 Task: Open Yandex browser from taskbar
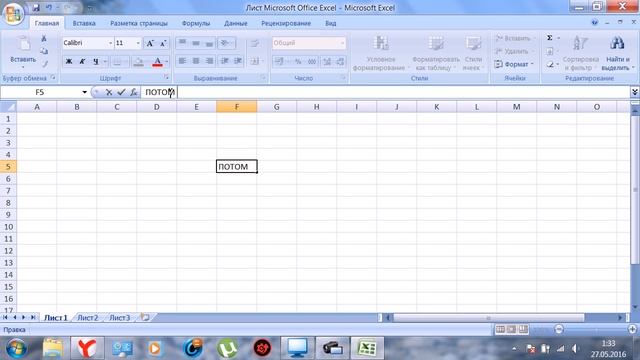point(87,348)
